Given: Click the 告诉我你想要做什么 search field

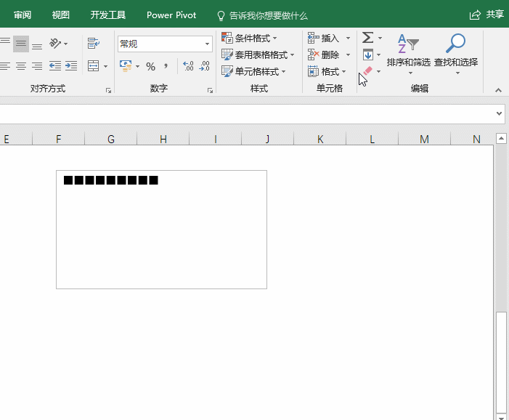Looking at the screenshot, I should [x=262, y=15].
